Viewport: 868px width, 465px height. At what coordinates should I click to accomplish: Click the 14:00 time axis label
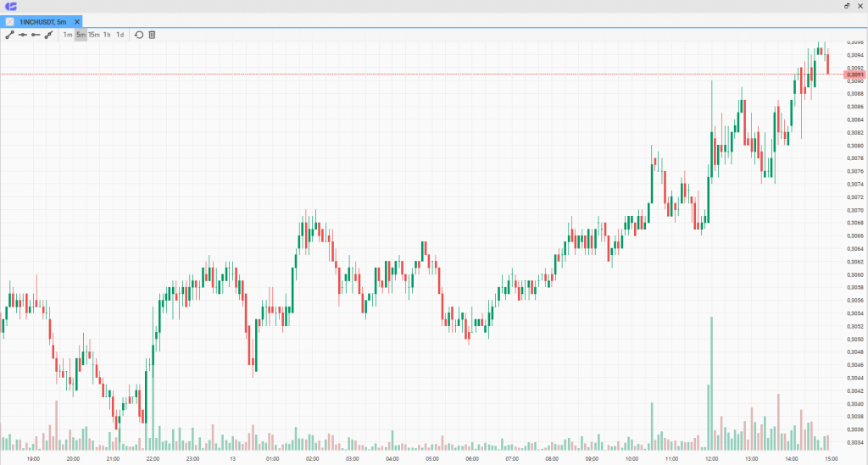(x=792, y=459)
